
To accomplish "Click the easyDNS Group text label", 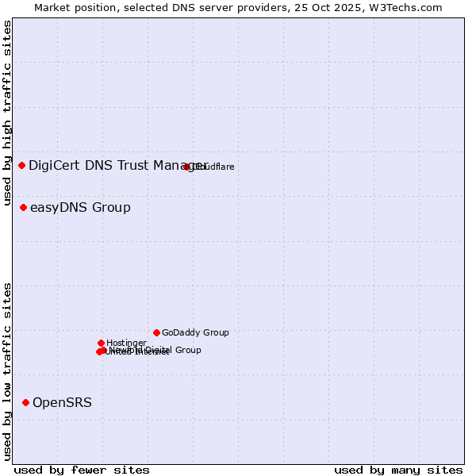I will coord(80,208).
